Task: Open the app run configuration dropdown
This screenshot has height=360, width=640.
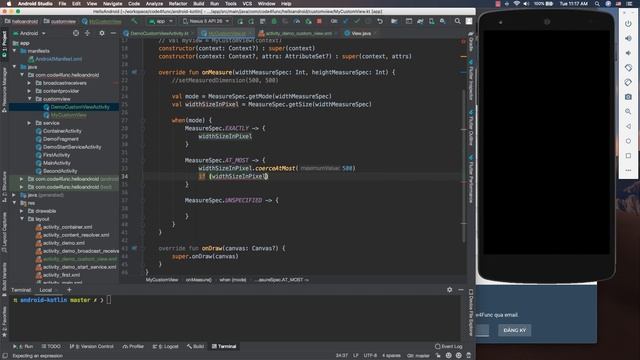Action: (x=161, y=21)
